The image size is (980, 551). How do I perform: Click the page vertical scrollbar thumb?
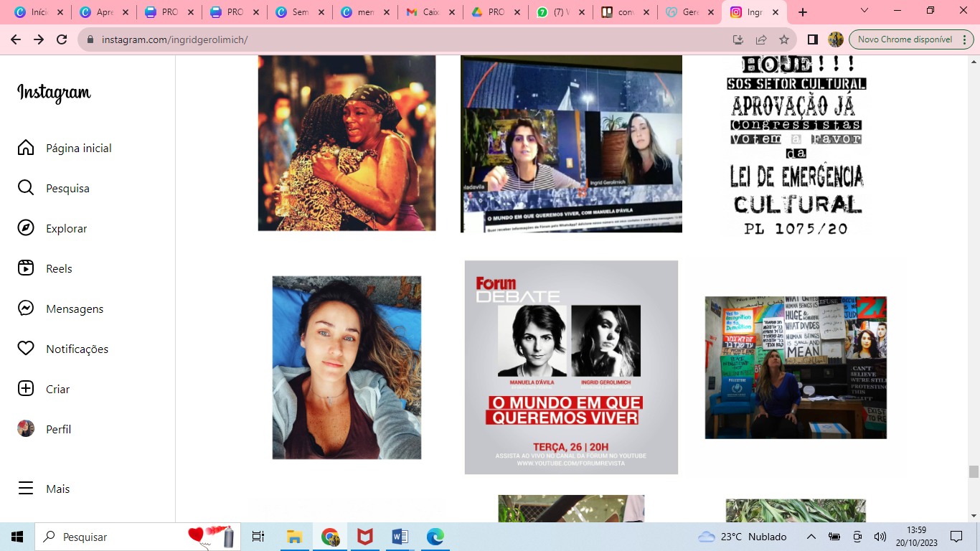(974, 471)
